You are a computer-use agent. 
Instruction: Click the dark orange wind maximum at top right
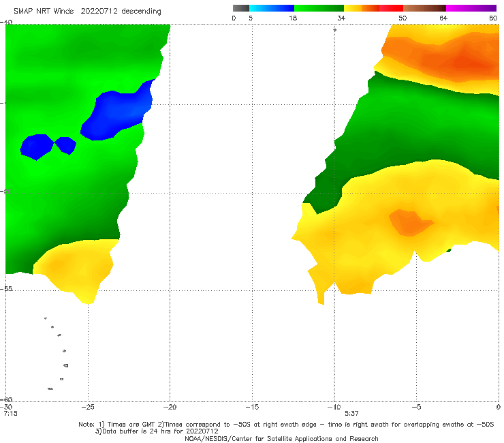(466, 61)
